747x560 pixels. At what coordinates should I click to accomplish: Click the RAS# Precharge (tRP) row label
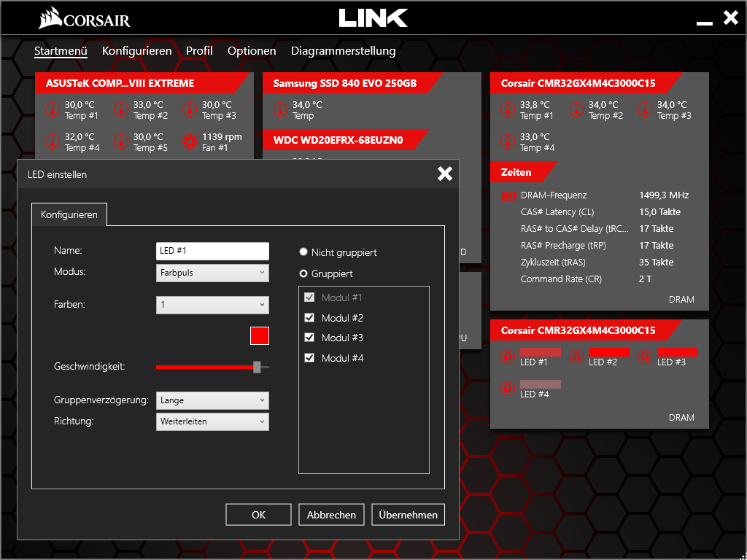(x=563, y=246)
